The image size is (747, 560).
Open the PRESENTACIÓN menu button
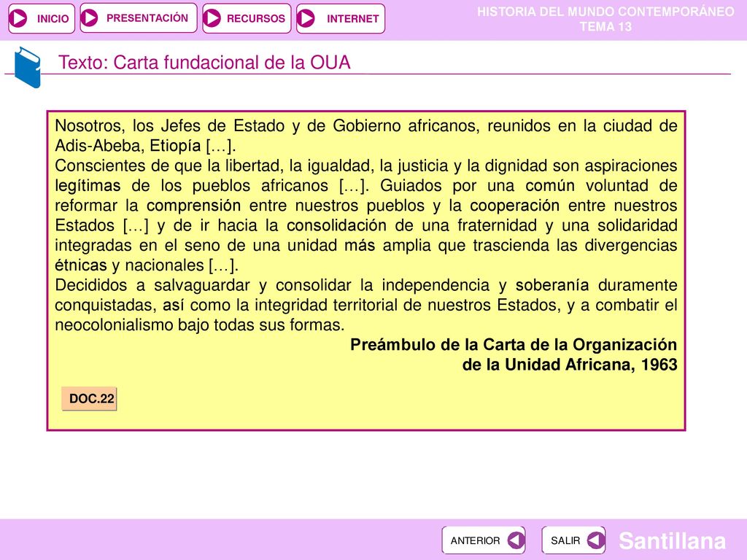(139, 18)
